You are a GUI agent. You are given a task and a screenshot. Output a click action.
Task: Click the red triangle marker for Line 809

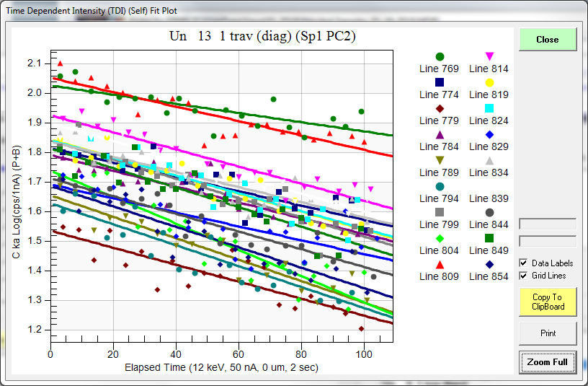point(440,265)
